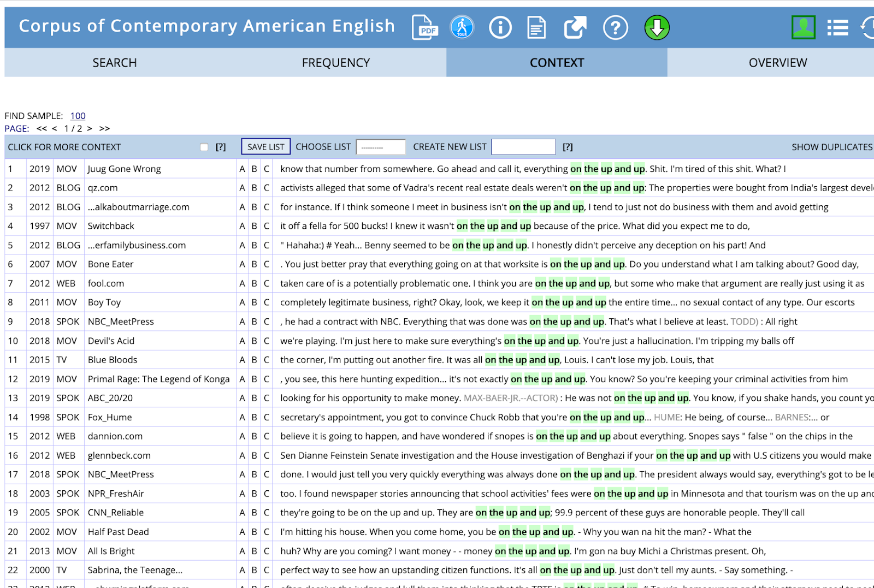Click CNN_Reliable source in row 19
This screenshot has width=874, height=588.
(116, 513)
